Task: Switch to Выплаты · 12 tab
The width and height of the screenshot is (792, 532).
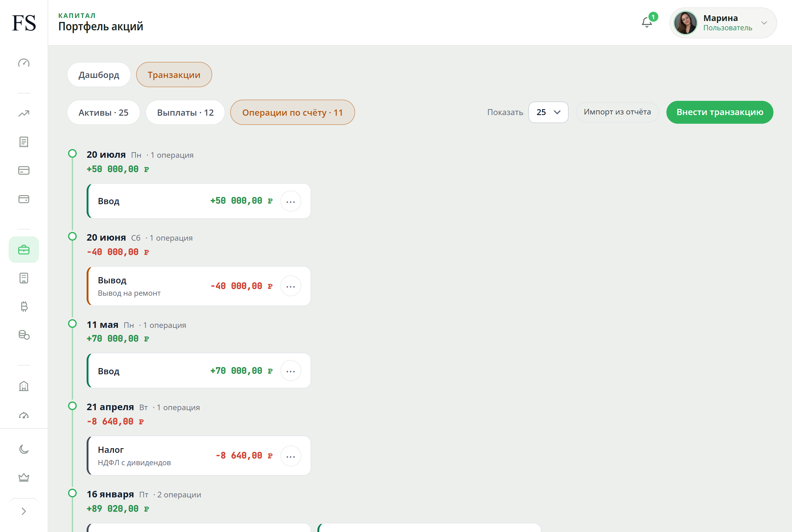Action: click(185, 112)
